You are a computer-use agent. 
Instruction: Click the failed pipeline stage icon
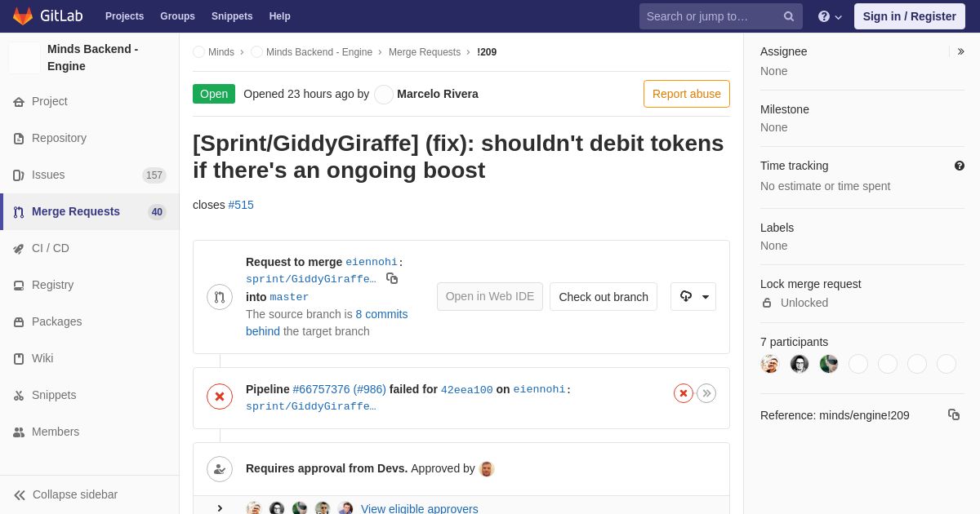684,393
